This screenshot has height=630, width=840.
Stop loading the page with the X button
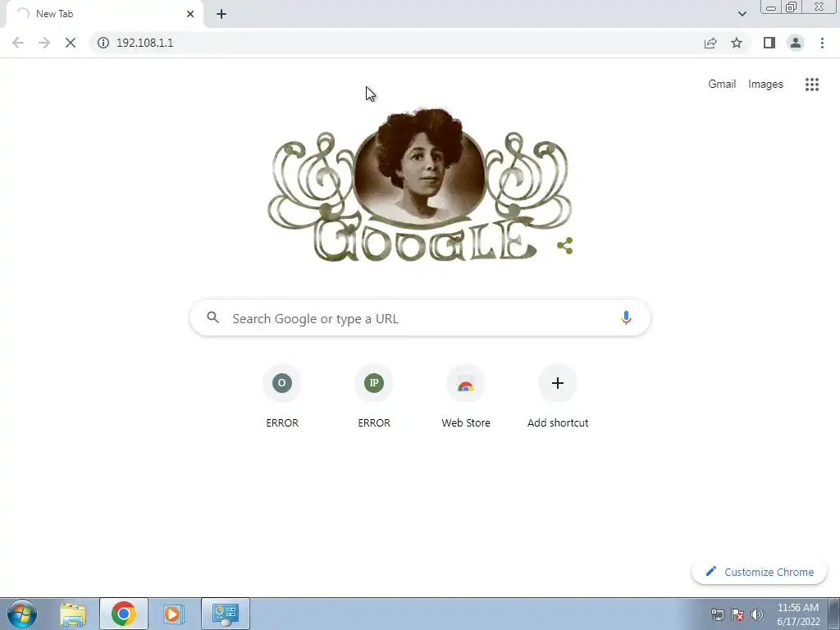[x=71, y=43]
